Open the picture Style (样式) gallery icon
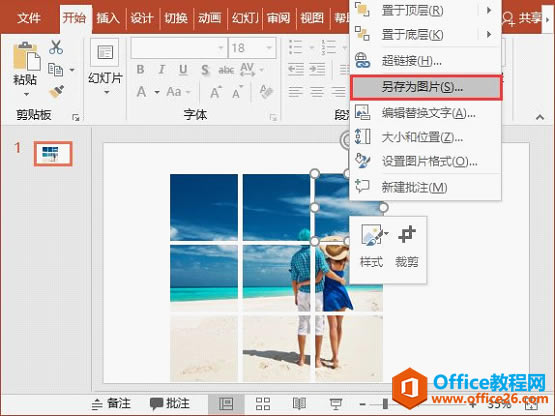Viewport: 555px width, 416px height. [x=372, y=234]
